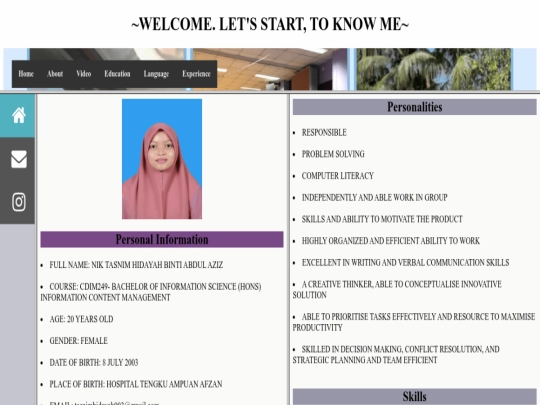
Task: Click GENDER: FEMALE text
Action: [x=79, y=341]
